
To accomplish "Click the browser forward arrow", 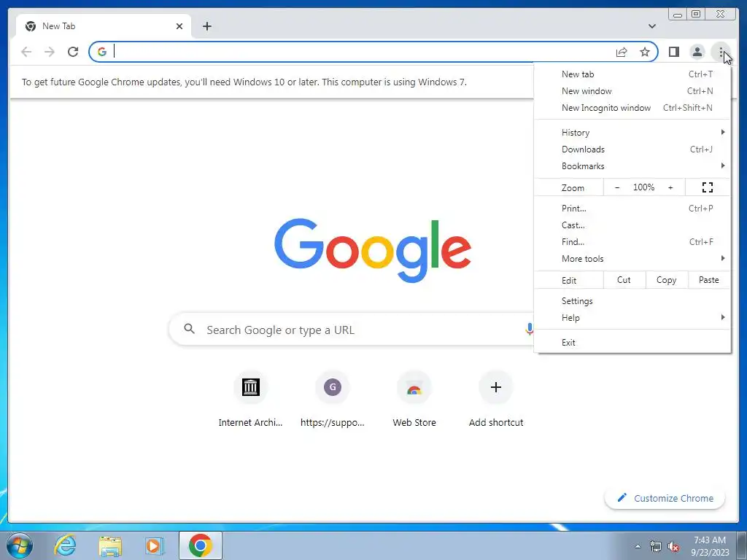I will click(50, 52).
